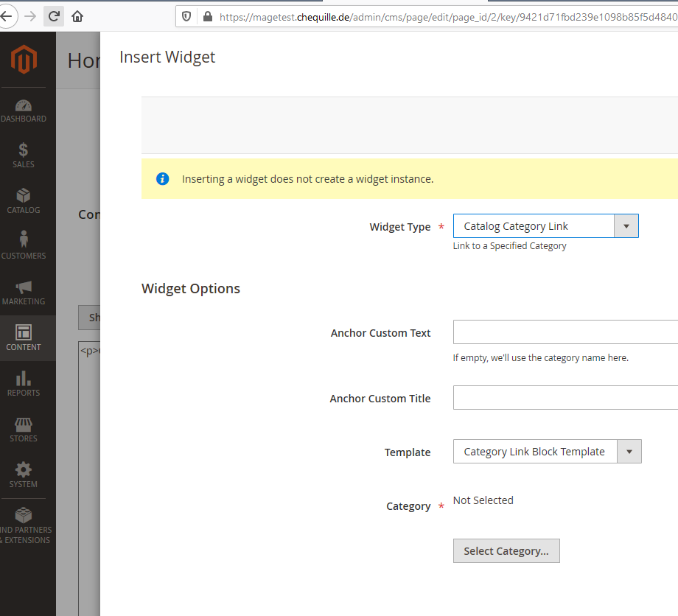Open Marketing using the megaphone icon
The image size is (678, 616).
click(23, 292)
